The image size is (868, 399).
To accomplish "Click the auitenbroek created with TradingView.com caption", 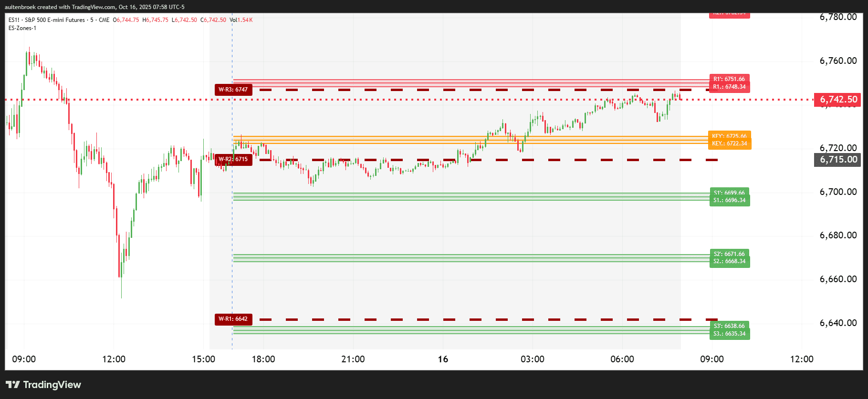I will tap(94, 7).
